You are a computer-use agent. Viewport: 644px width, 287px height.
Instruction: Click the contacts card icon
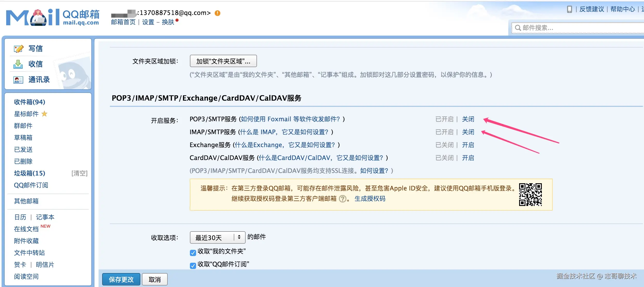click(18, 80)
